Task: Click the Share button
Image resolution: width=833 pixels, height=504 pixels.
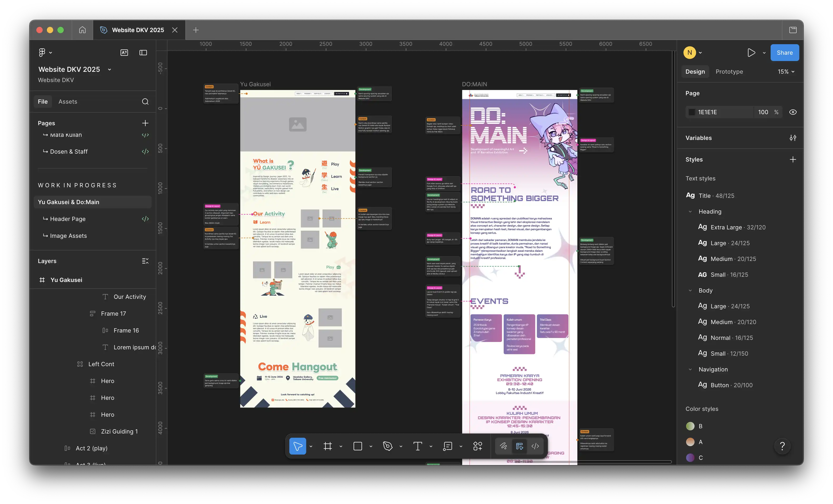Action: pos(785,53)
